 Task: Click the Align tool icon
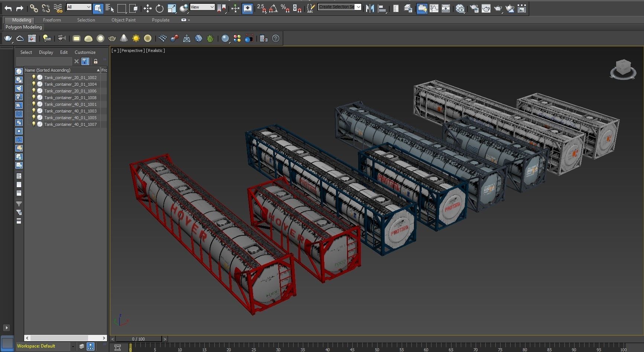coord(382,8)
